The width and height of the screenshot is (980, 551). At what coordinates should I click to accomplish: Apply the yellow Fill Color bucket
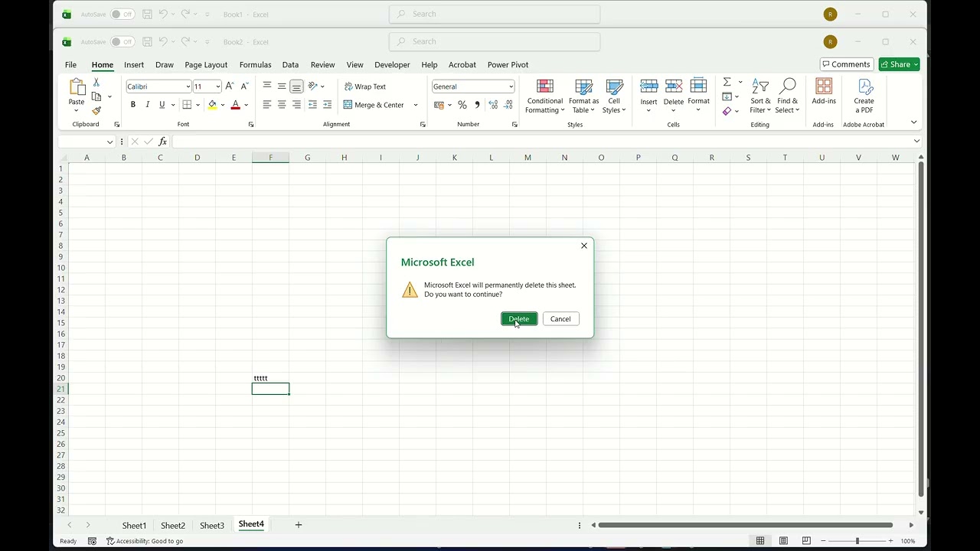tap(212, 105)
